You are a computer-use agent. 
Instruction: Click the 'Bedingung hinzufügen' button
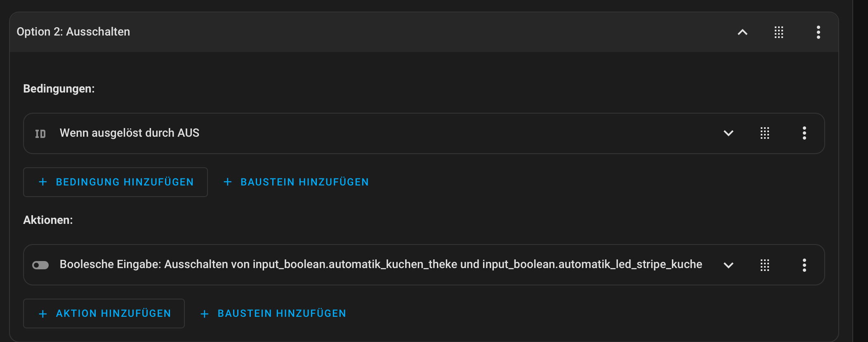[116, 182]
